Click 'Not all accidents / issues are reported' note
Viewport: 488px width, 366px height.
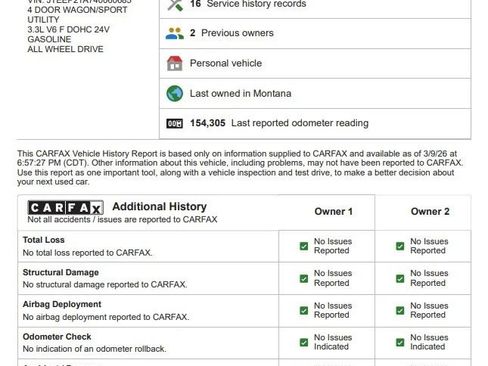point(122,219)
